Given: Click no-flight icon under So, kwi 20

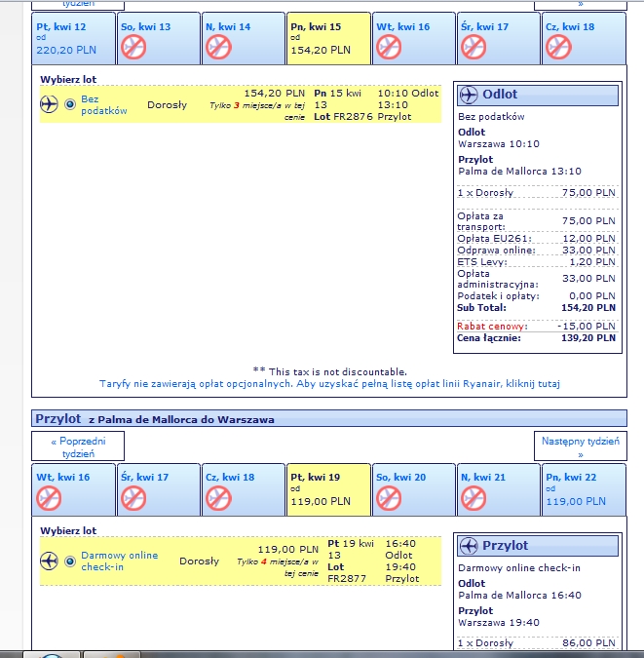Looking at the screenshot, I should (389, 498).
